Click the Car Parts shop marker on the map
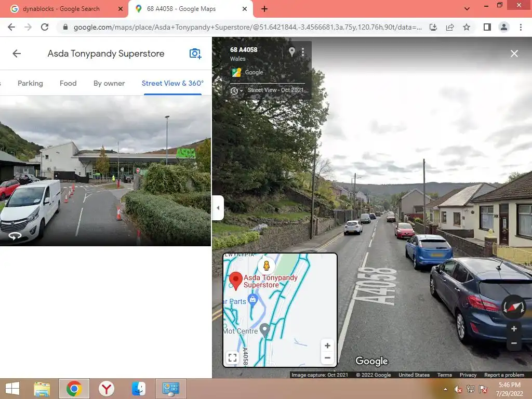The image size is (532, 399). click(x=252, y=299)
